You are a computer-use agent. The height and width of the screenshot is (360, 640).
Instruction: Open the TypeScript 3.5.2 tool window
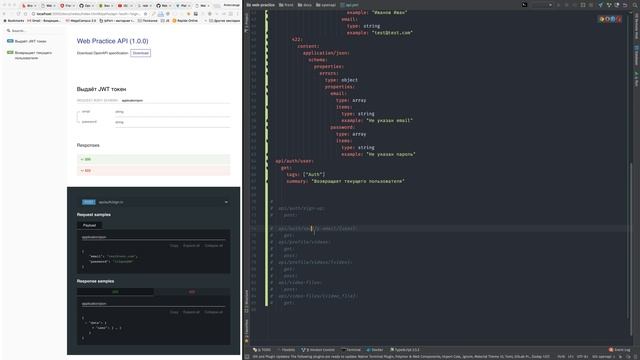pyautogui.click(x=405, y=350)
